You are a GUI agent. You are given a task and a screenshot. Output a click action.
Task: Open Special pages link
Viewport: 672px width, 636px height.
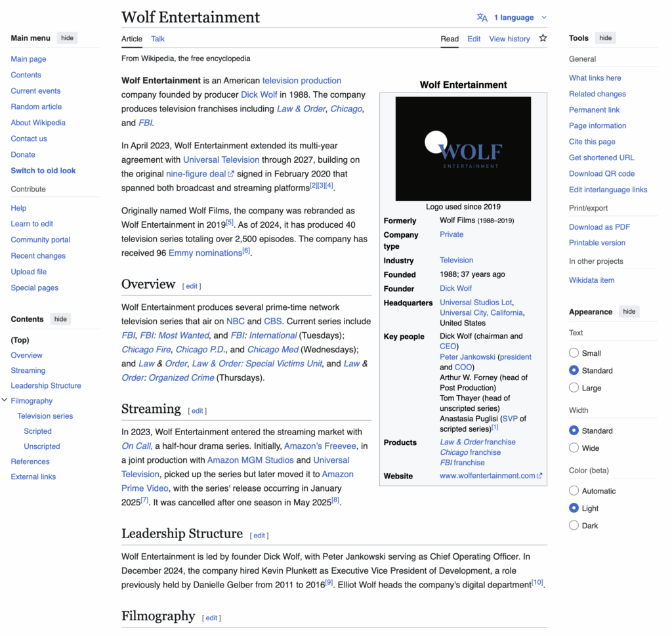click(34, 288)
